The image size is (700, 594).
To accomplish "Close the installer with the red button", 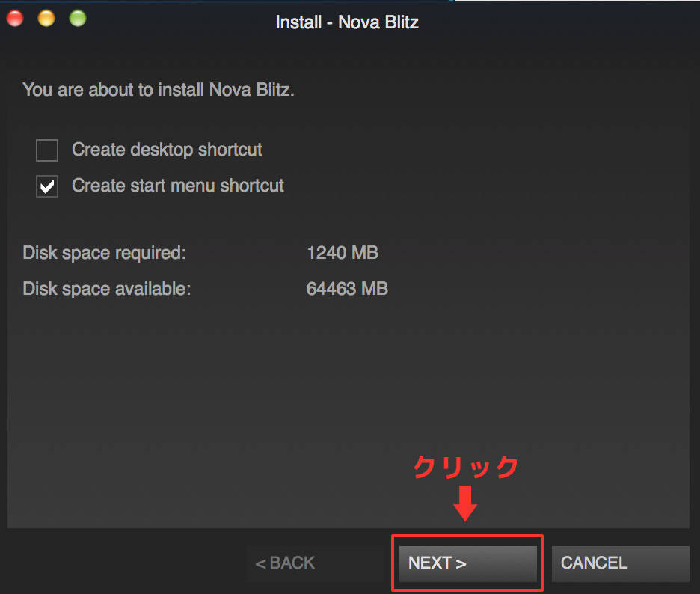I will [x=15, y=19].
